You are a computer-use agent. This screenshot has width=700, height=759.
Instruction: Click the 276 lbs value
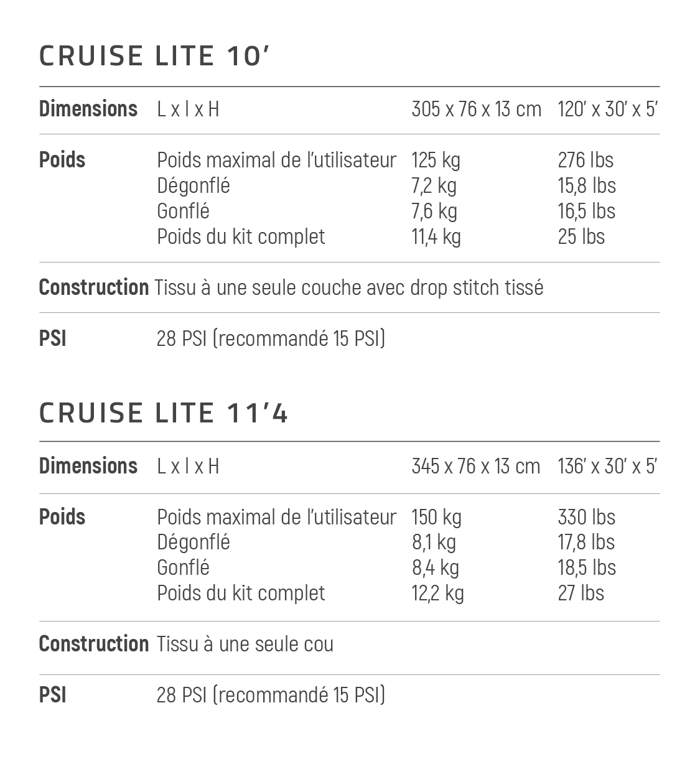(586, 160)
